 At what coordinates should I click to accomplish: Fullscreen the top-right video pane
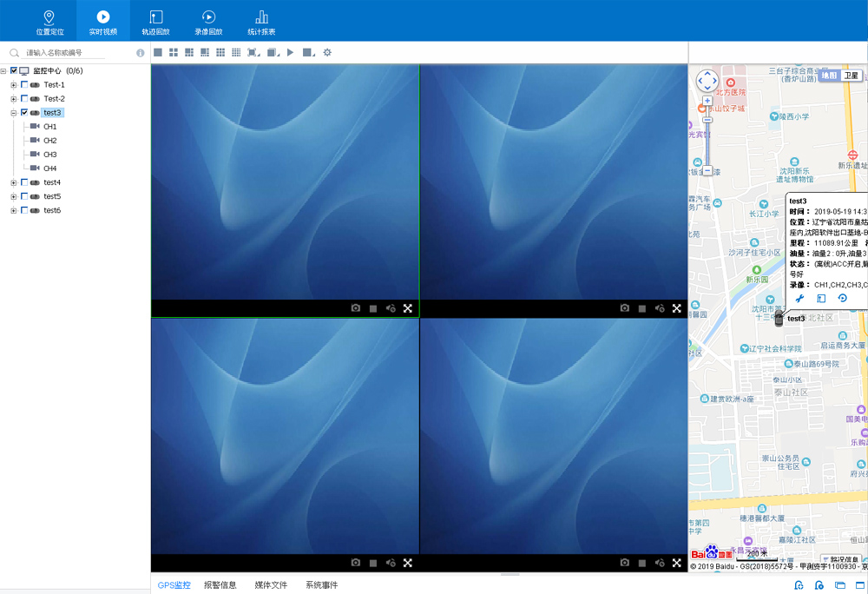coord(676,308)
